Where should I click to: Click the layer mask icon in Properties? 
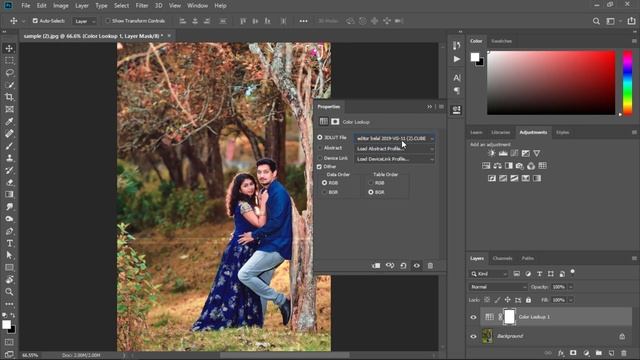[335, 122]
